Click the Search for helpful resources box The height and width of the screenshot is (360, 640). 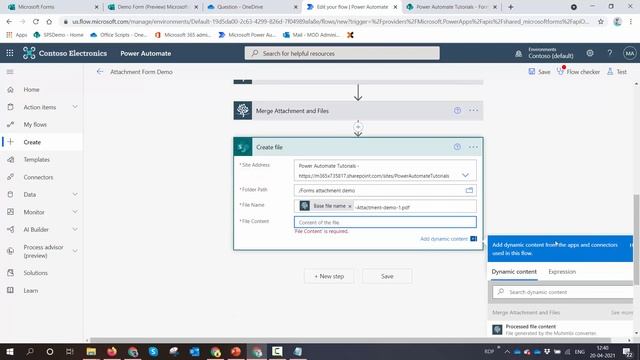pos(342,53)
